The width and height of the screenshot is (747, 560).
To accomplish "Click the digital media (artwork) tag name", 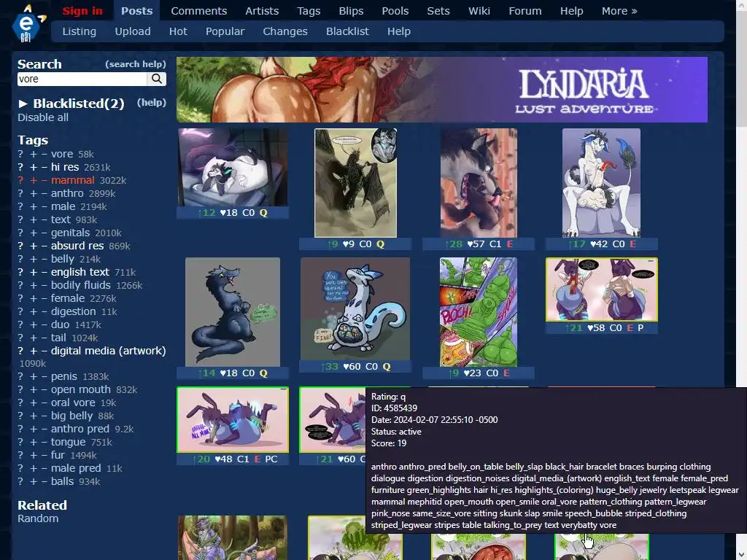I will [109, 351].
